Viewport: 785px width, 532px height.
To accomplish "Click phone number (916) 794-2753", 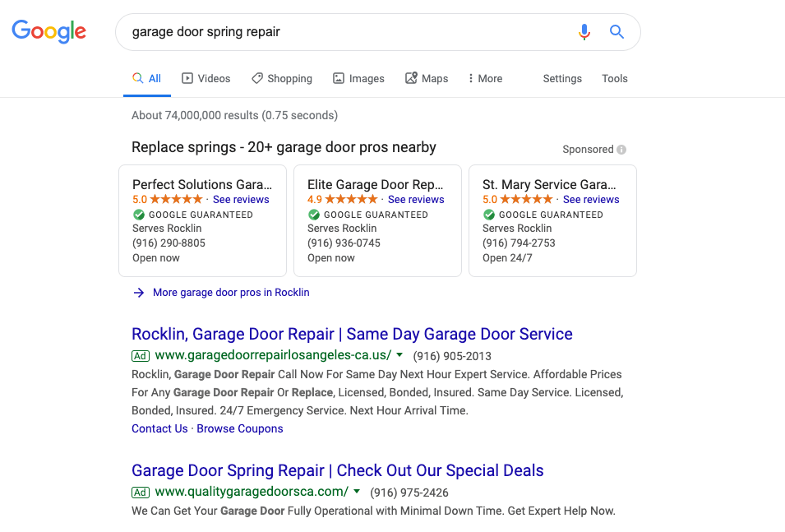I will 519,243.
